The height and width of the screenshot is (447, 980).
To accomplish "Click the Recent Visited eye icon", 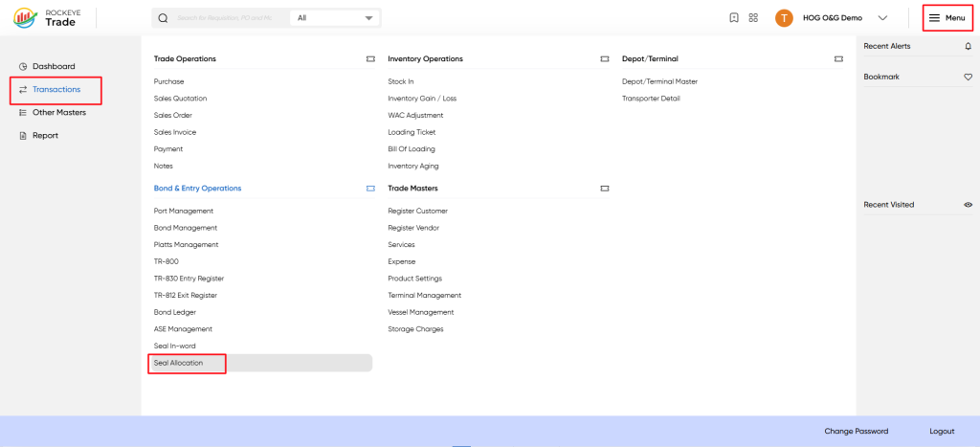I will 969,205.
